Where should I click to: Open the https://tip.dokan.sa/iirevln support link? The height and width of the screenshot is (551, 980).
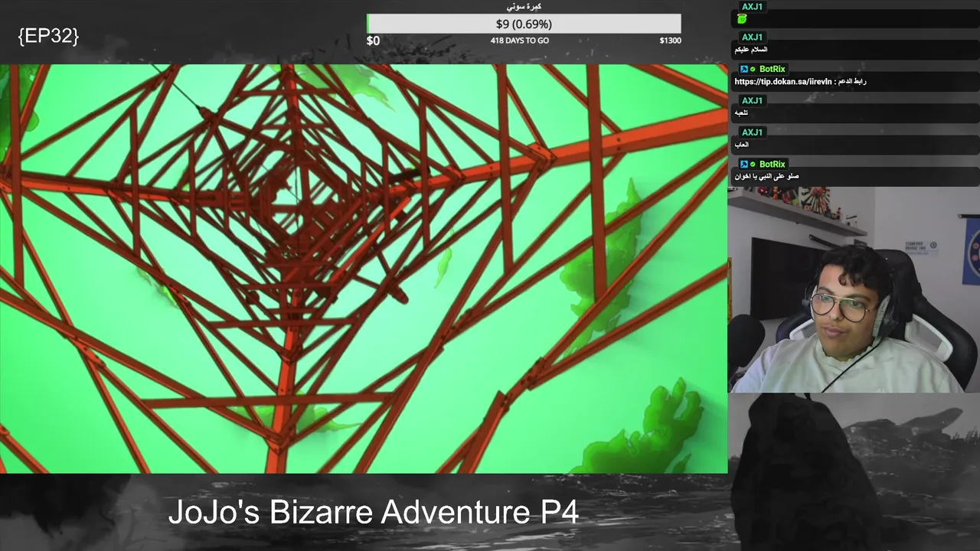pyautogui.click(x=782, y=81)
